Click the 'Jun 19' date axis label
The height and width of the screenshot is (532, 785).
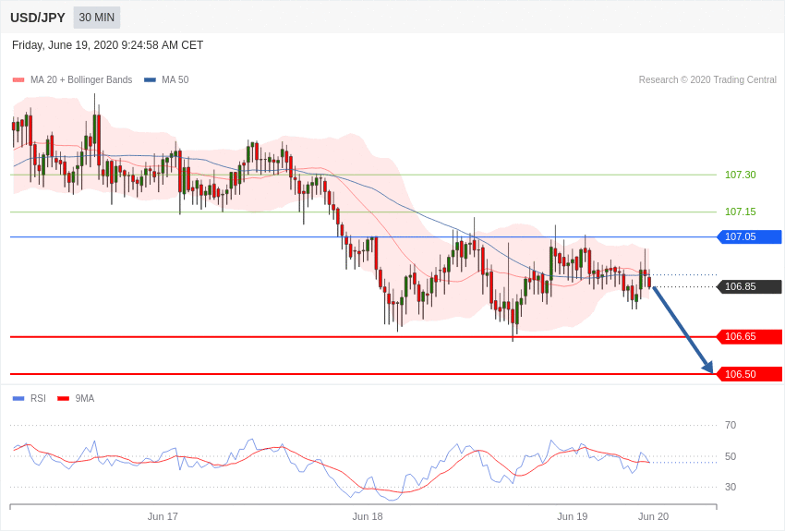[573, 516]
